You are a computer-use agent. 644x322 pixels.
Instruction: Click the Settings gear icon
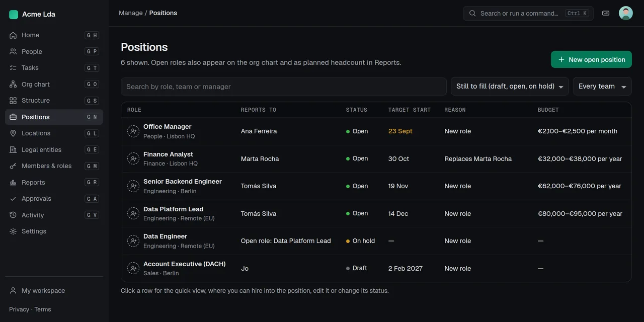click(13, 231)
